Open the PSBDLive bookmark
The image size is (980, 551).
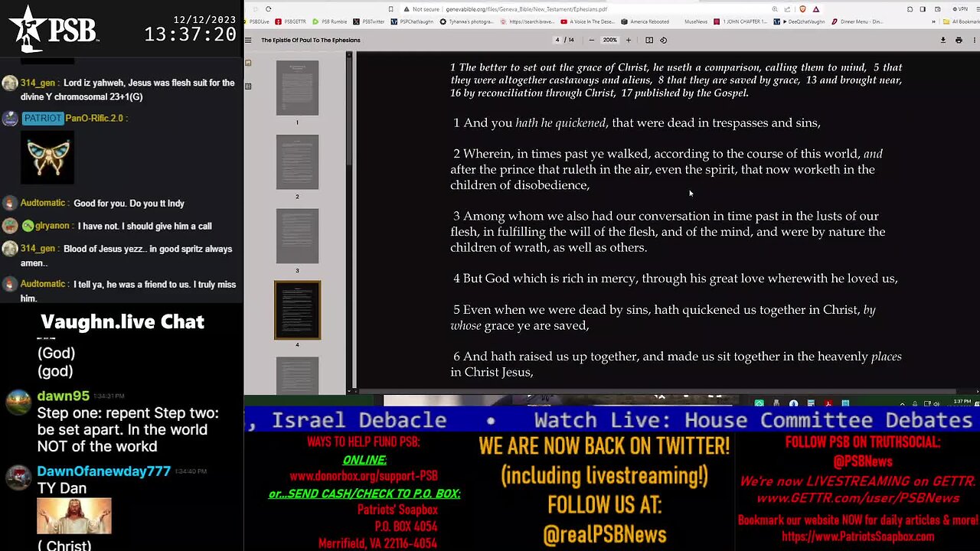pos(256,21)
